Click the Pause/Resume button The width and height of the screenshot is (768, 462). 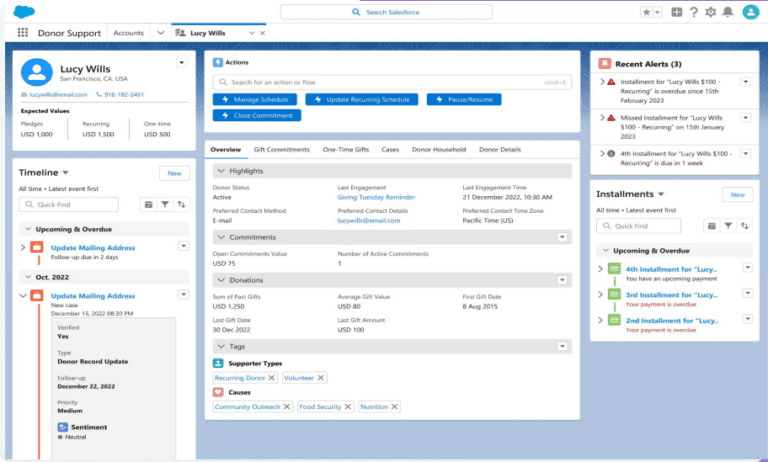tap(464, 99)
